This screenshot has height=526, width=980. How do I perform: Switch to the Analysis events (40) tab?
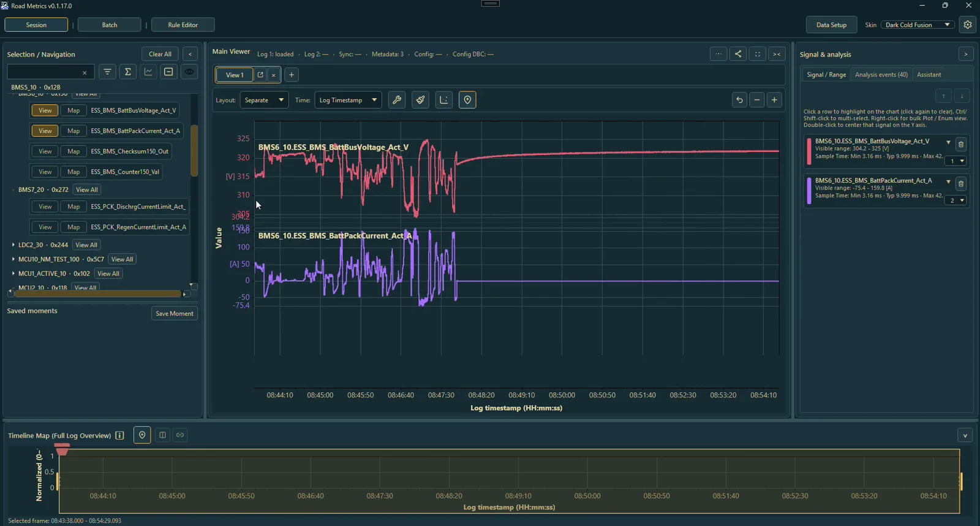(881, 75)
